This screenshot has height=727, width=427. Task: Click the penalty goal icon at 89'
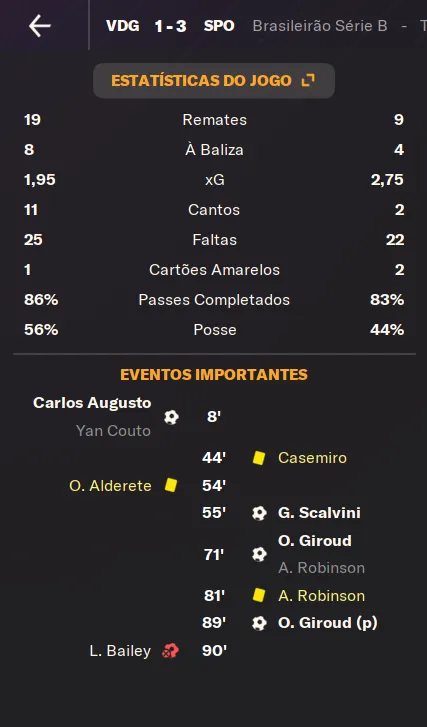259,623
